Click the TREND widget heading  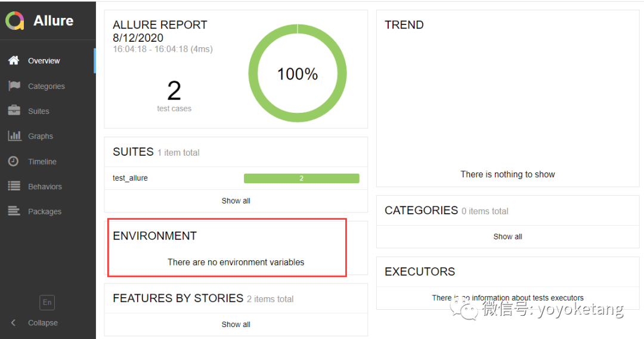[x=404, y=24]
